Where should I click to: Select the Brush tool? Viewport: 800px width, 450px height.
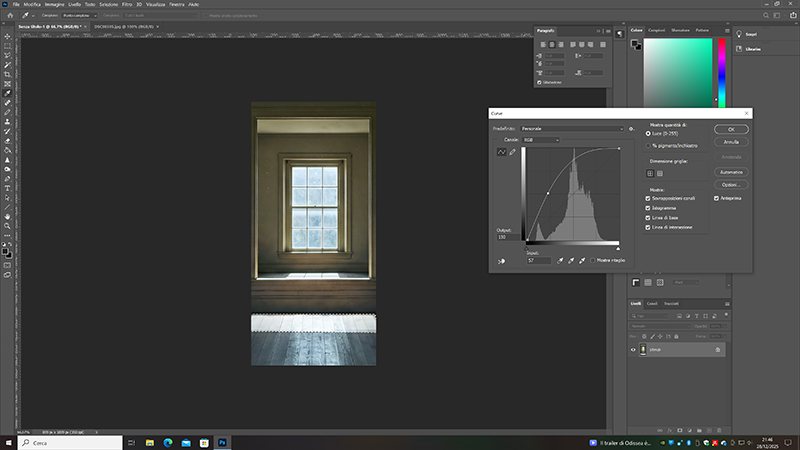[7, 112]
